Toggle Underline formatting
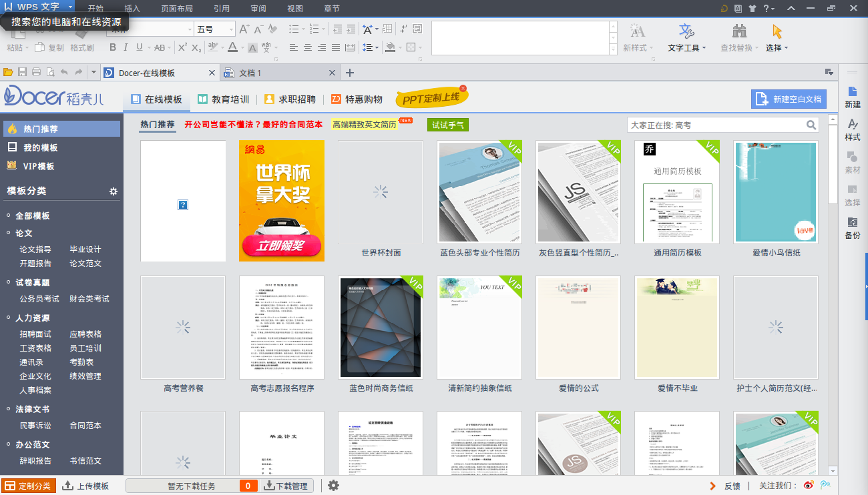868x495 pixels. click(140, 47)
